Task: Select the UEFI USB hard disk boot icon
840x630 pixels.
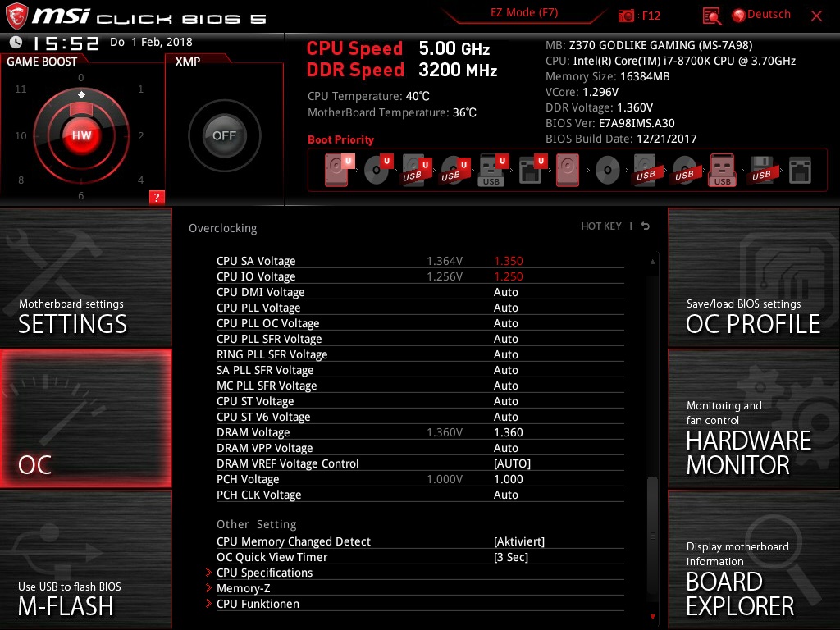Action: pos(416,170)
